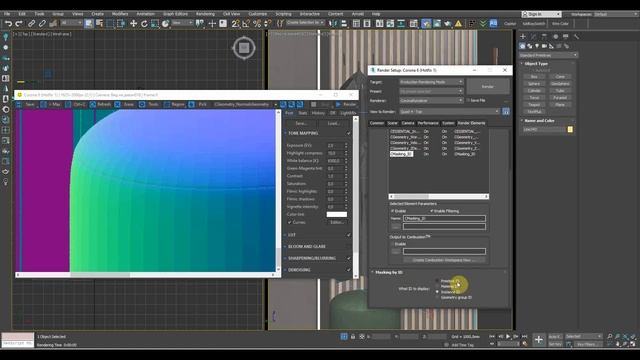Click the Stop icon in Corona frame buffer
The height and width of the screenshot is (360, 640).
click(313, 104)
